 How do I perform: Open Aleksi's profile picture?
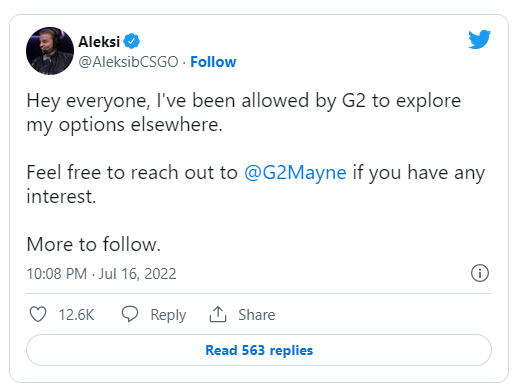tap(50, 51)
